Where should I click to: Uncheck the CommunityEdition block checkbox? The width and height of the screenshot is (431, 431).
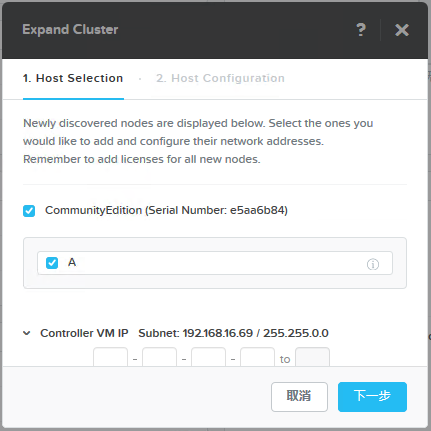point(29,211)
